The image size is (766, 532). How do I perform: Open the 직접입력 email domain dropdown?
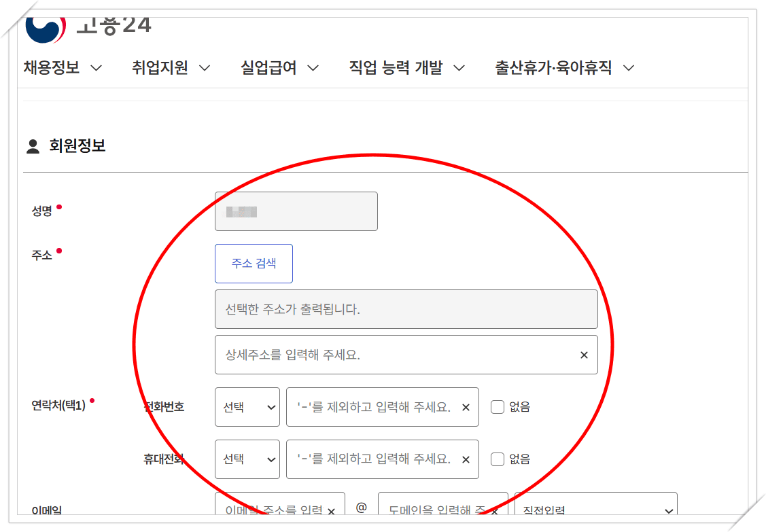pyautogui.click(x=595, y=510)
